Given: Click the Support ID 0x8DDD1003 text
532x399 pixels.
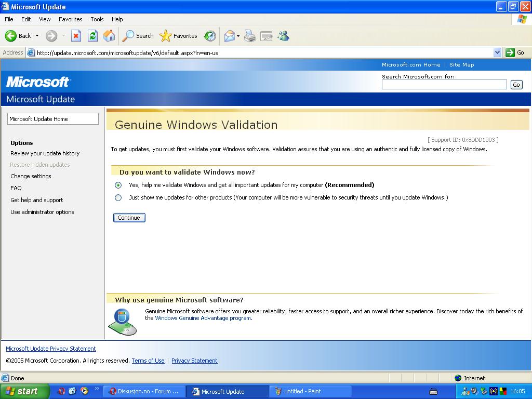Looking at the screenshot, I should pos(463,140).
